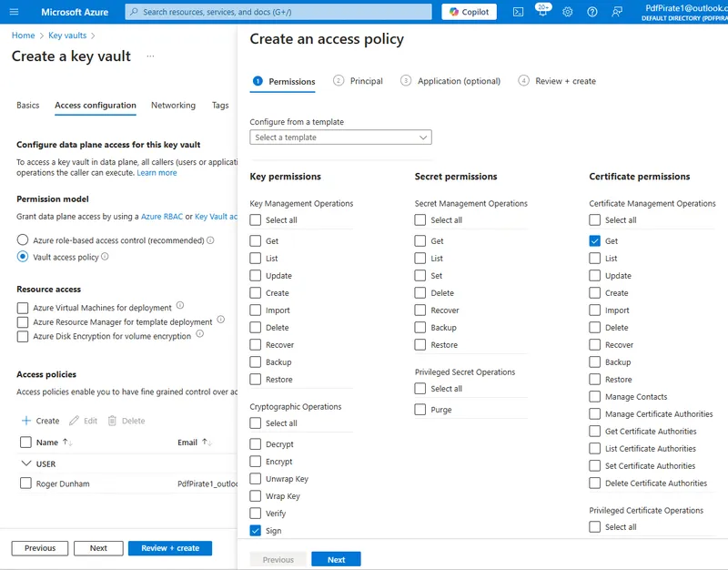Check the secret Backup permission
This screenshot has width=728, height=570.
coord(420,328)
